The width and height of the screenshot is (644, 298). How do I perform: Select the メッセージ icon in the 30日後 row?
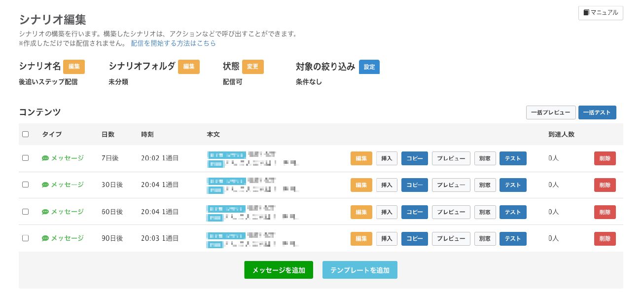click(x=45, y=185)
